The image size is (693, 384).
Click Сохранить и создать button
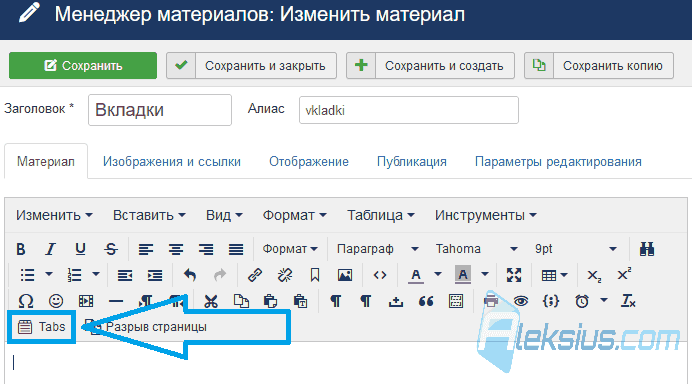coord(430,66)
